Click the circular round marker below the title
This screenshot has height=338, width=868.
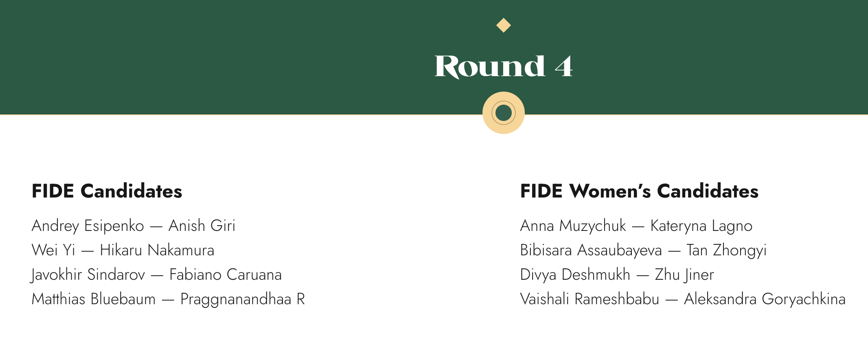(504, 113)
